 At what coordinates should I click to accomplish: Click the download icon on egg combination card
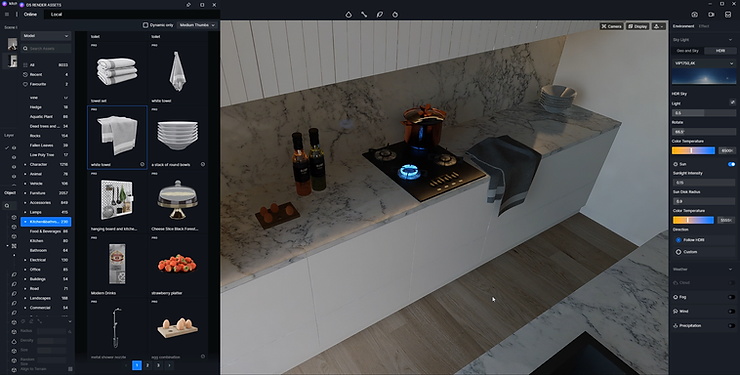pos(203,357)
